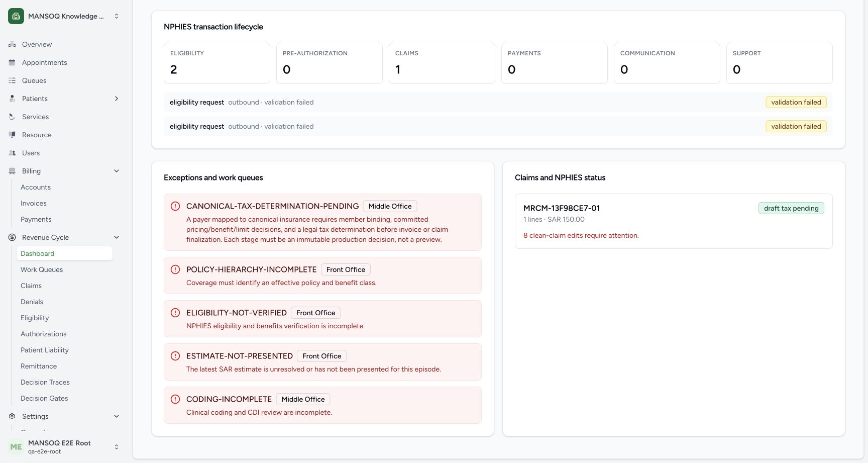Collapse the Settings section chevron

coord(117,416)
